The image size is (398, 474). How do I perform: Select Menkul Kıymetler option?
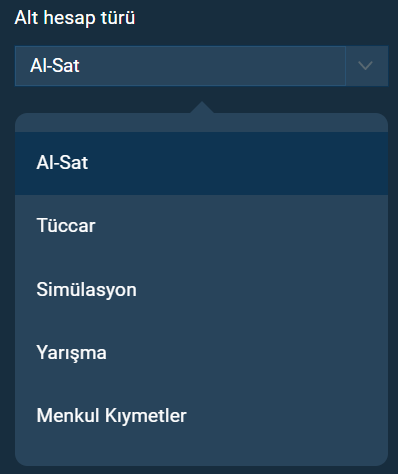[201, 416]
